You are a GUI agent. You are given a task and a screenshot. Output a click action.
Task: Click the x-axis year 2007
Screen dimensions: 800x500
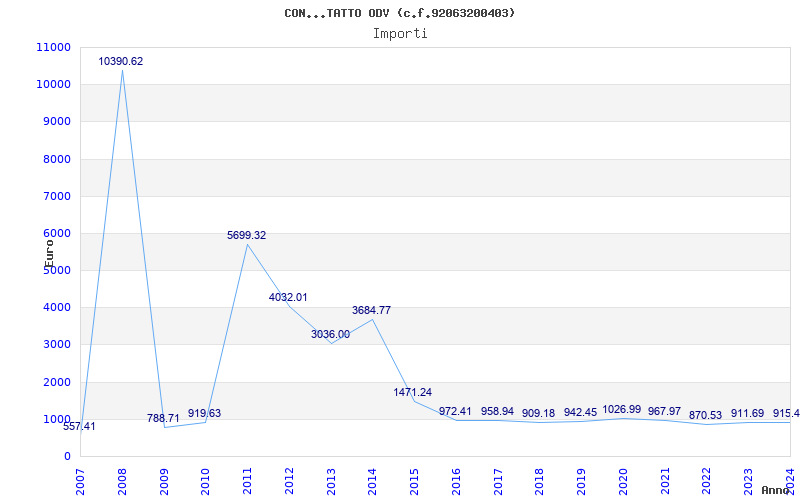click(81, 482)
